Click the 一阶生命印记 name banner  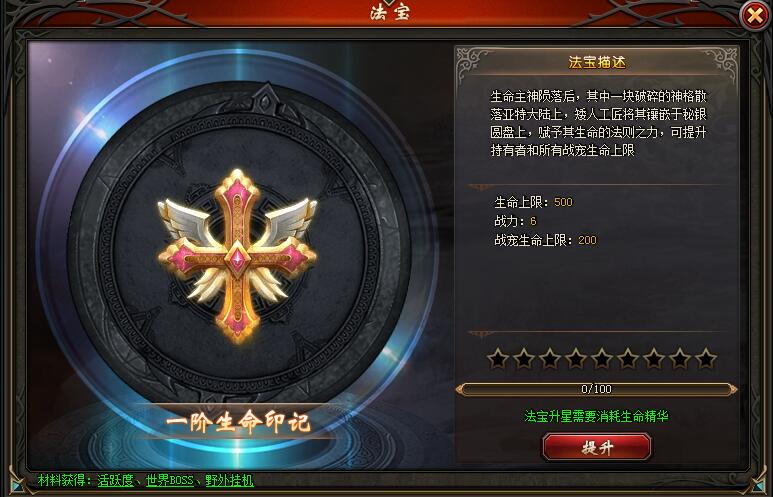[238, 423]
